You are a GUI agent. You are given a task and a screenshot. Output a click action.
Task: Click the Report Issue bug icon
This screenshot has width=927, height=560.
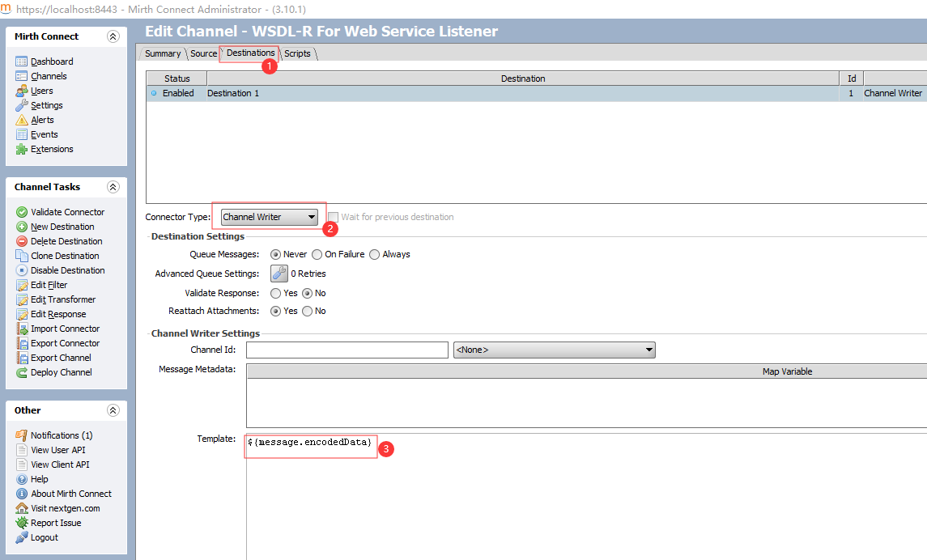[21, 523]
